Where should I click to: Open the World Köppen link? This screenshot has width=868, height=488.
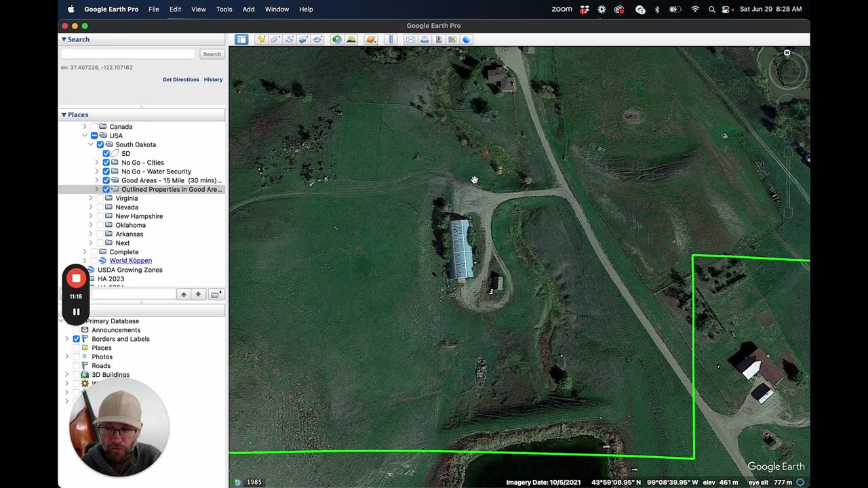pyautogui.click(x=131, y=260)
